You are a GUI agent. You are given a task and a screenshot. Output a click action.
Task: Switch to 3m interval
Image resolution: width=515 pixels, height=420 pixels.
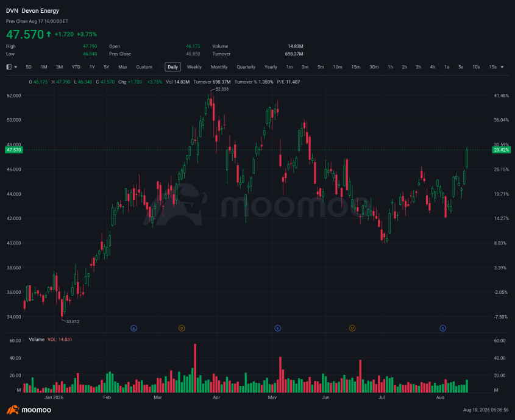tap(305, 67)
